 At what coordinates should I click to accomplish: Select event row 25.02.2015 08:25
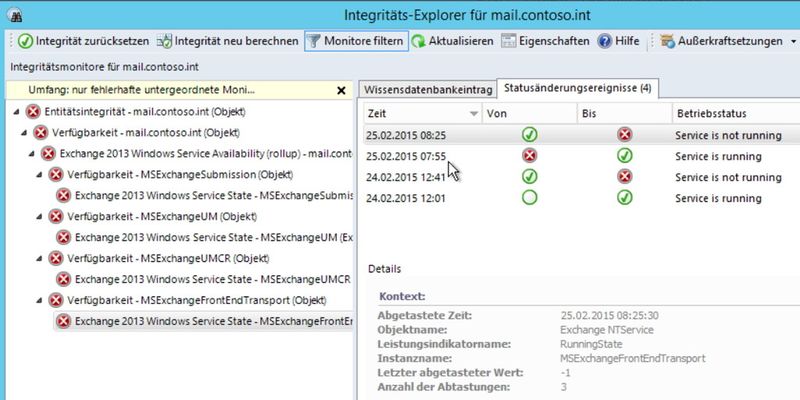[582, 135]
